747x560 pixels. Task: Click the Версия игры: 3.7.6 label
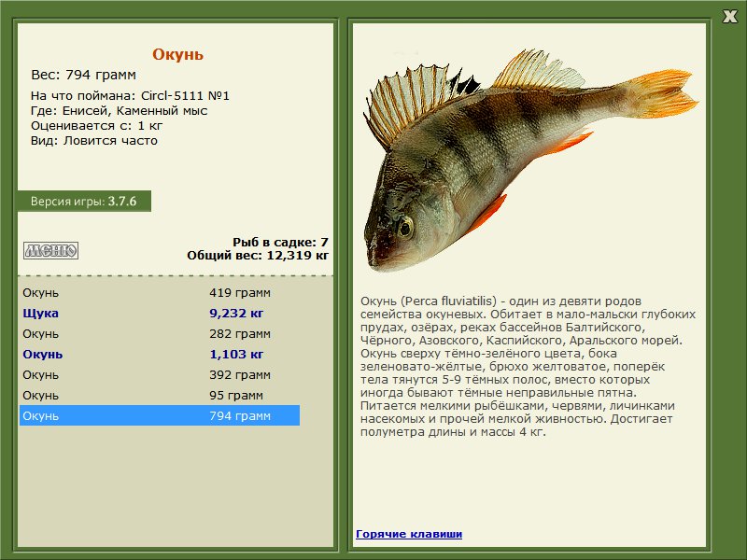[84, 201]
